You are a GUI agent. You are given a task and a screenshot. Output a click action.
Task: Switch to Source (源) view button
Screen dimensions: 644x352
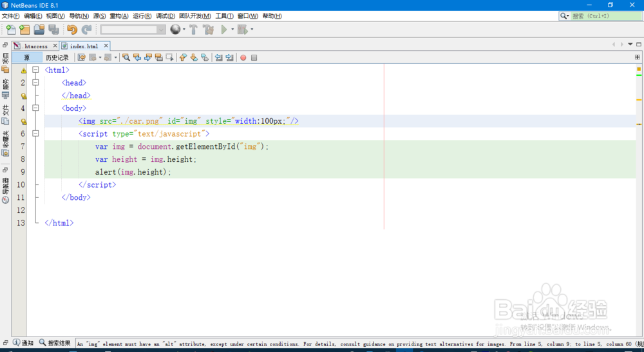tap(26, 57)
